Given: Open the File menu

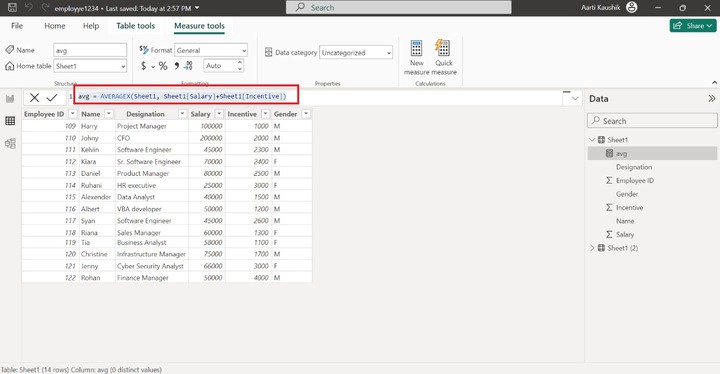Looking at the screenshot, I should [17, 26].
